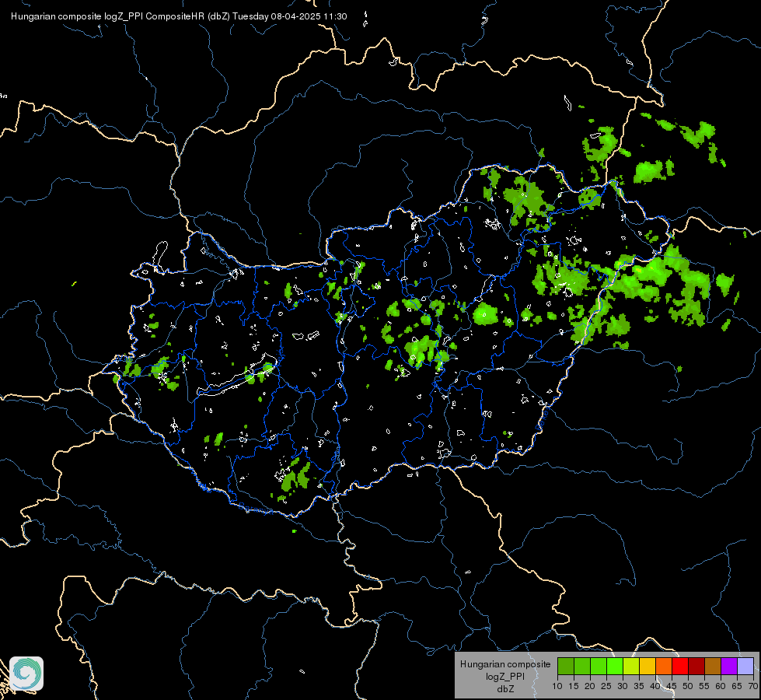
Task: Click the legend scale value 70
Action: coord(754,687)
